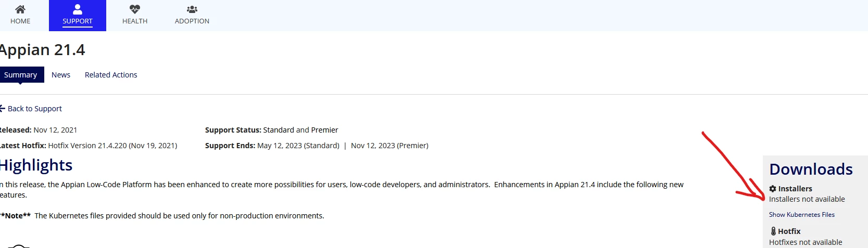
Task: Click the 'Installers not available' message
Action: [x=807, y=199]
